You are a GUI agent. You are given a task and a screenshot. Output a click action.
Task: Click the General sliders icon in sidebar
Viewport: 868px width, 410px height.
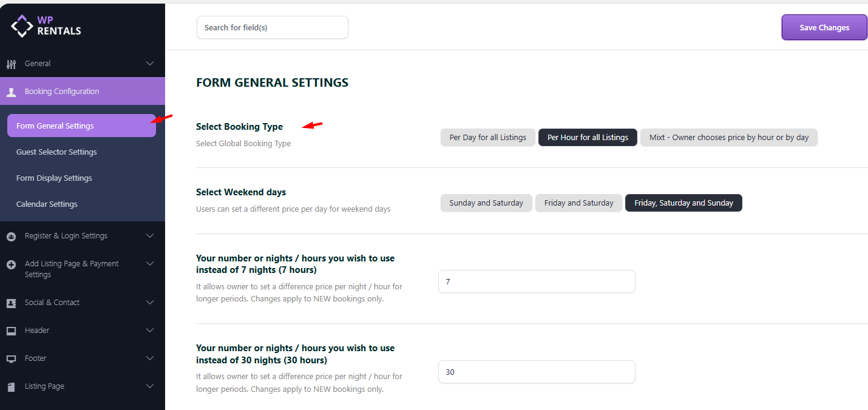click(x=11, y=64)
